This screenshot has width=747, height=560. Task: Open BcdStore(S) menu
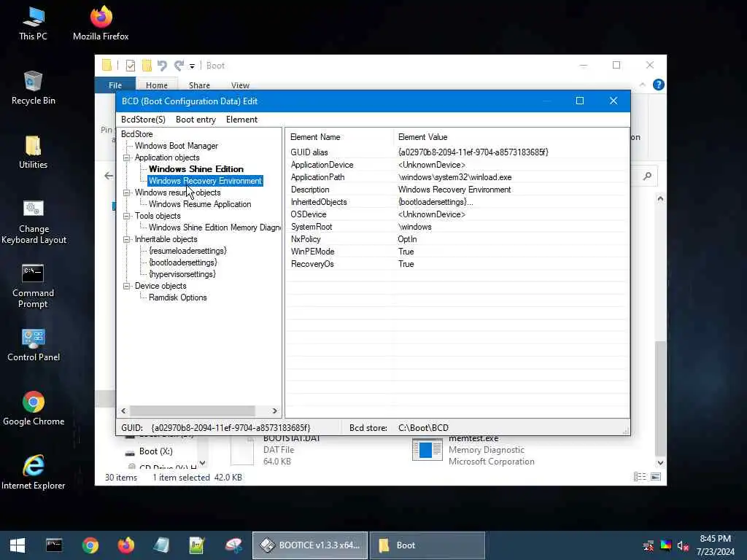[x=143, y=120]
